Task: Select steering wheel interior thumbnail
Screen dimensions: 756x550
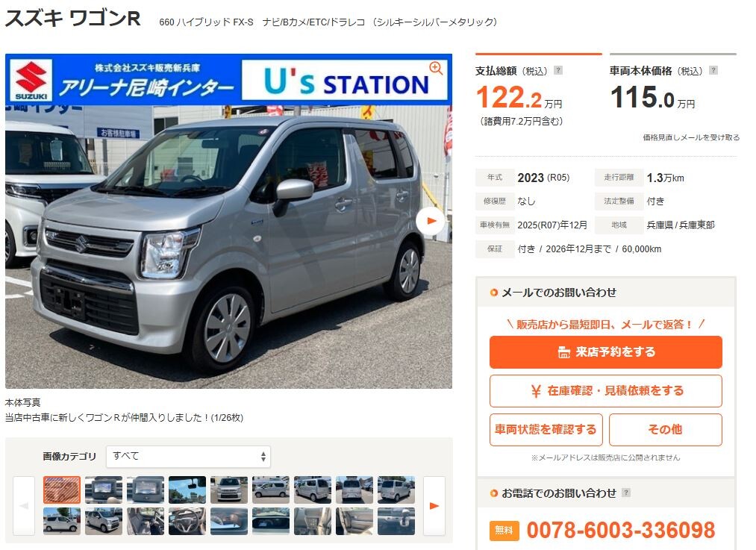Action: pyautogui.click(x=187, y=521)
